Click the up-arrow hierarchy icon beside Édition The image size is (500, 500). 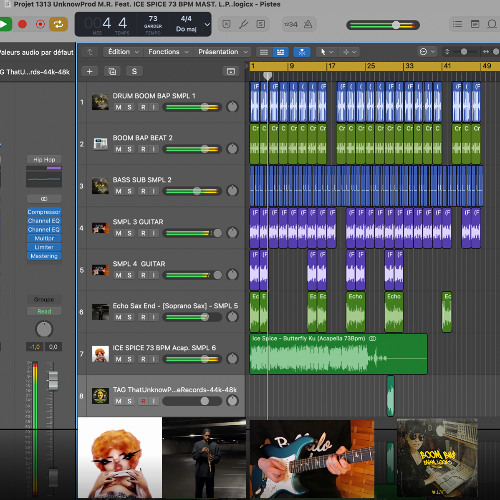point(90,52)
